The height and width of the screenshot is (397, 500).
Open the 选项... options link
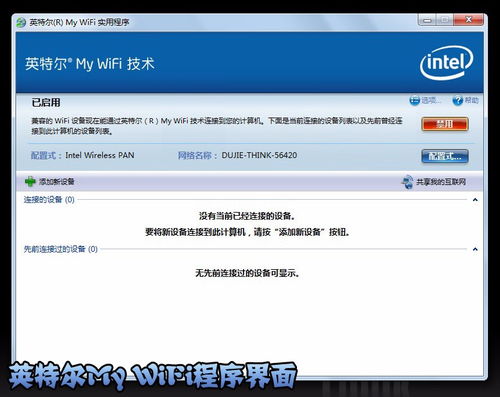431,100
